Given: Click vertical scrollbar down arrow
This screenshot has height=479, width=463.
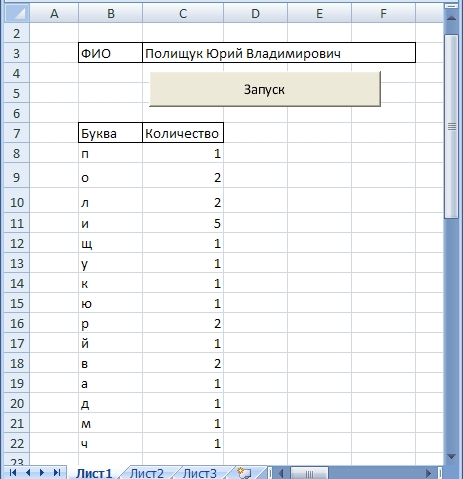Looking at the screenshot, I should 451,456.
